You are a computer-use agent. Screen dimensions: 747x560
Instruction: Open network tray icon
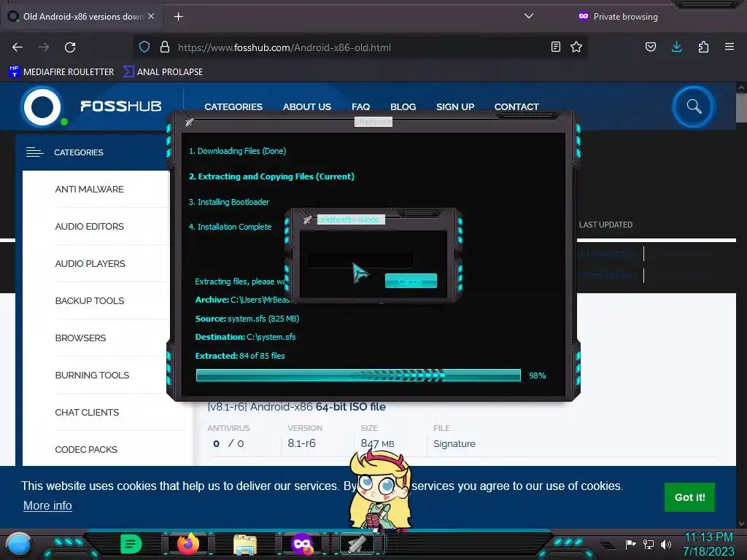tap(649, 544)
